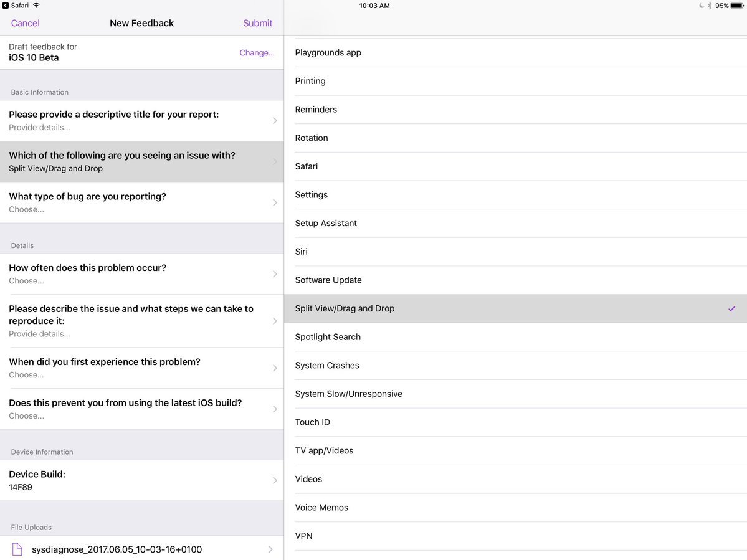The image size is (747, 560).
Task: Open the Device Build 14F89 row
Action: pos(141,480)
